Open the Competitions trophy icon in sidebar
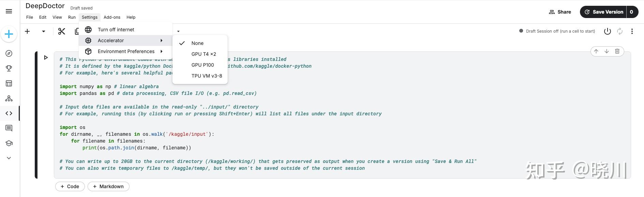The image size is (644, 197). coord(9,68)
